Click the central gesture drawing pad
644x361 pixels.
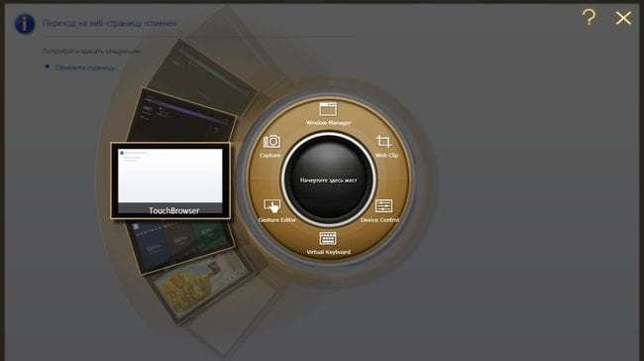click(x=328, y=180)
